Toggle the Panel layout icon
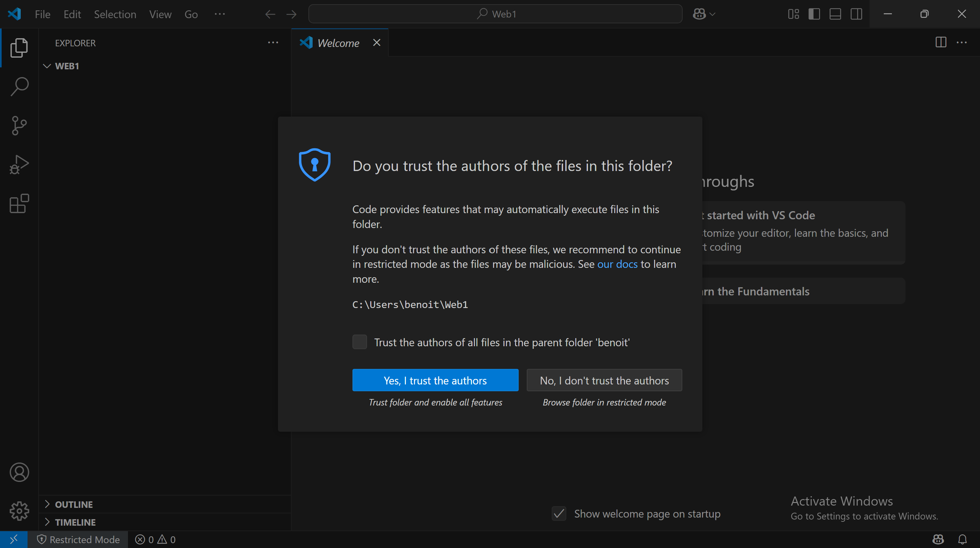The height and width of the screenshot is (548, 980). (x=835, y=14)
